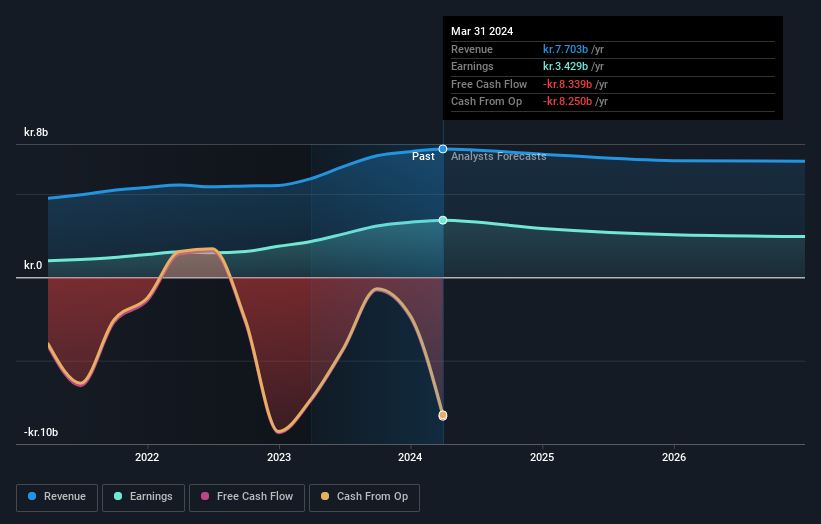Screen dimensions: 821x524
Task: Click the kr.0 y-axis label
Action: click(33, 265)
